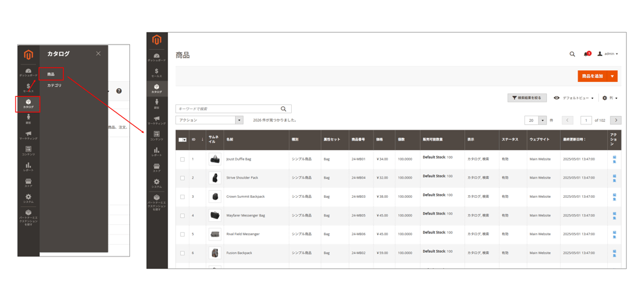Check the checkbox for Joust Duffle Bag

tap(182, 159)
